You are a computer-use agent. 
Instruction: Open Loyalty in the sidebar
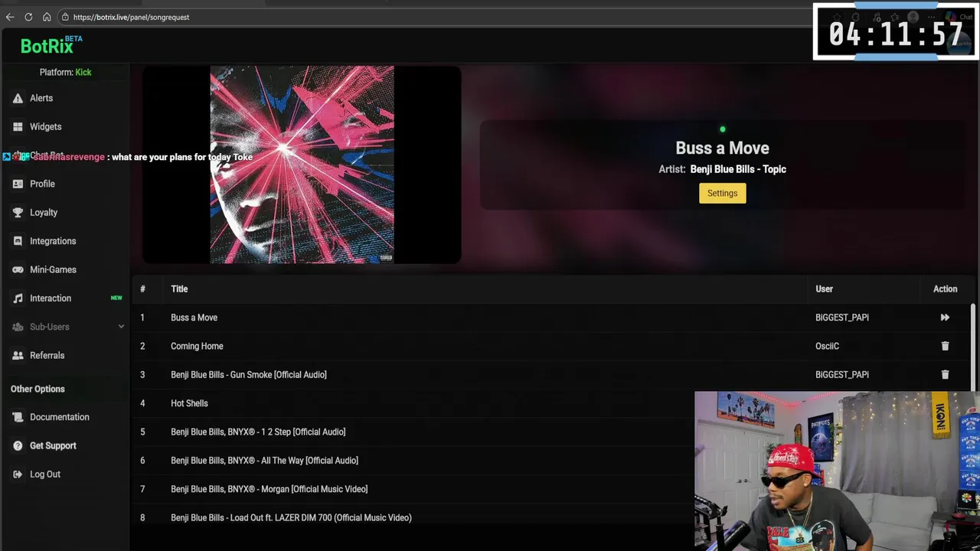pyautogui.click(x=44, y=213)
